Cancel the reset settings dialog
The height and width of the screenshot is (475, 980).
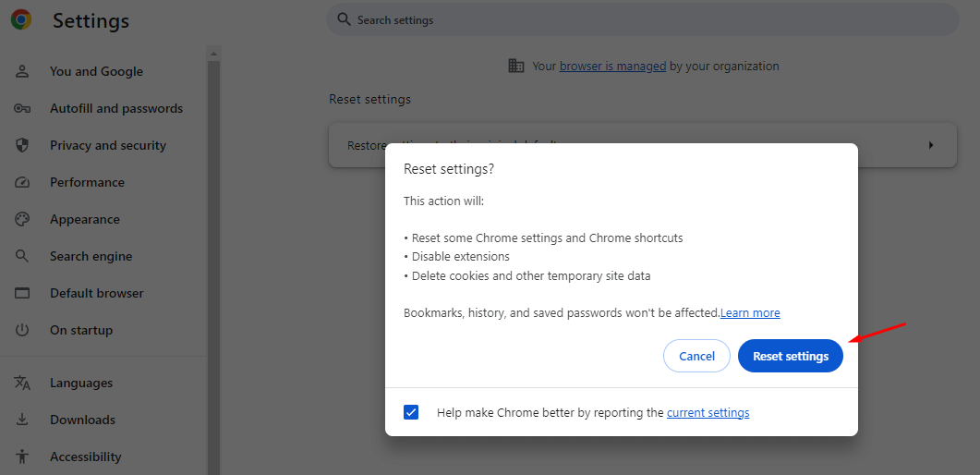point(696,356)
